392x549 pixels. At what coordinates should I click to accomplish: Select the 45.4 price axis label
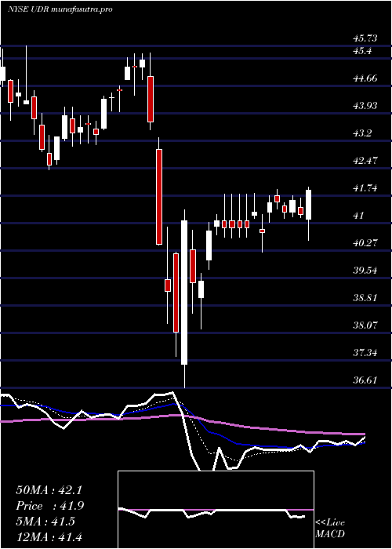(362, 51)
